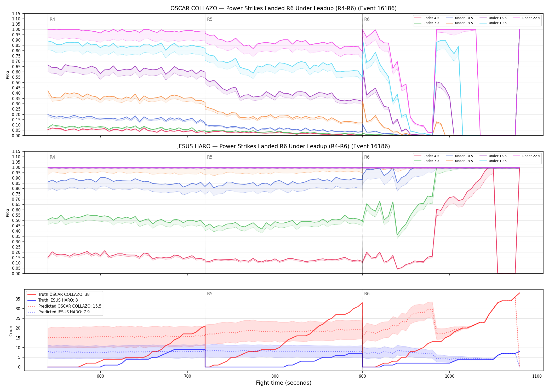Viewport: 549px width, 392px height.
Task: Select 'under 22.5' in Collazo chart legend
Action: tap(527, 18)
